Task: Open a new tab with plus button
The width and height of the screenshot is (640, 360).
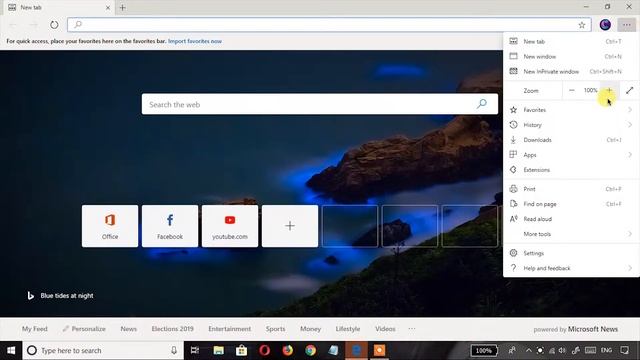Action: tap(122, 7)
